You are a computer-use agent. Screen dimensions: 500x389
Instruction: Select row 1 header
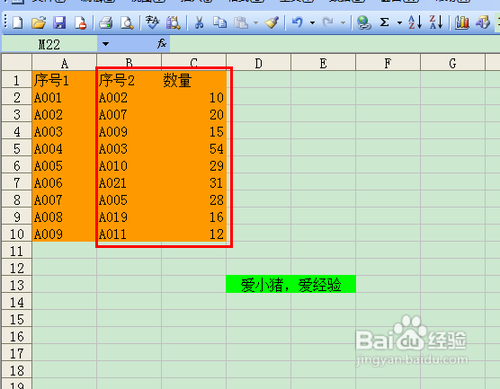(x=17, y=80)
